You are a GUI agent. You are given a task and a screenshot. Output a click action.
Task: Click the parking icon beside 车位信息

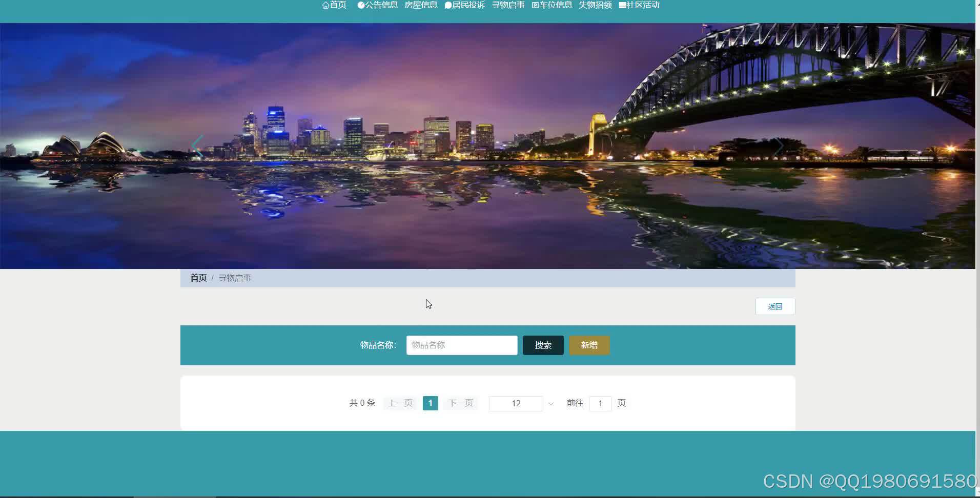point(534,5)
